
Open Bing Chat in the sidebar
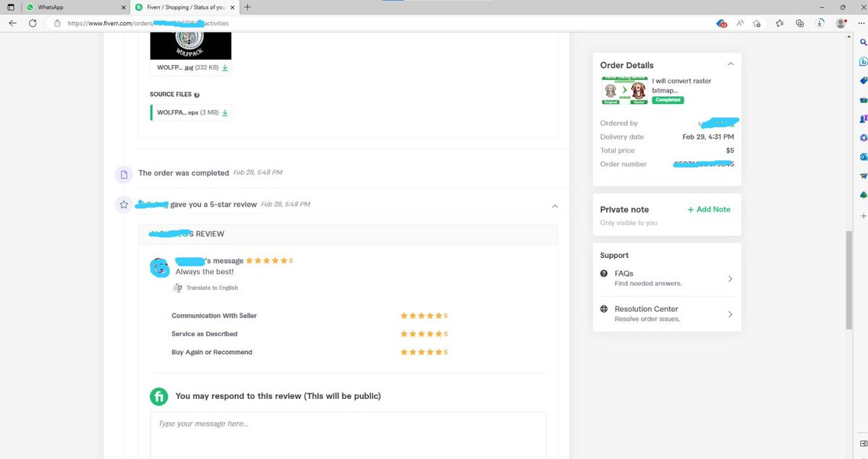click(863, 62)
